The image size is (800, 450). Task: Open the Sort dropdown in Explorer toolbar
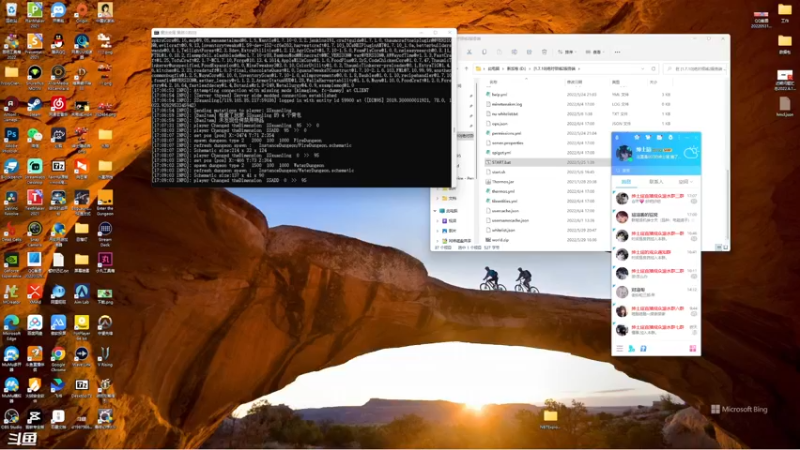(567, 52)
